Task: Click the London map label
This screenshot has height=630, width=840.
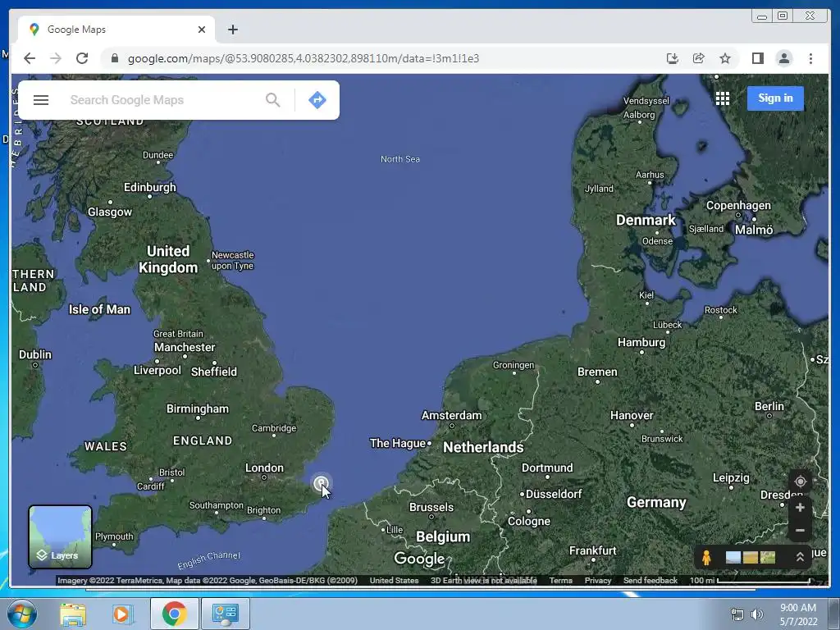Action: pyautogui.click(x=264, y=468)
